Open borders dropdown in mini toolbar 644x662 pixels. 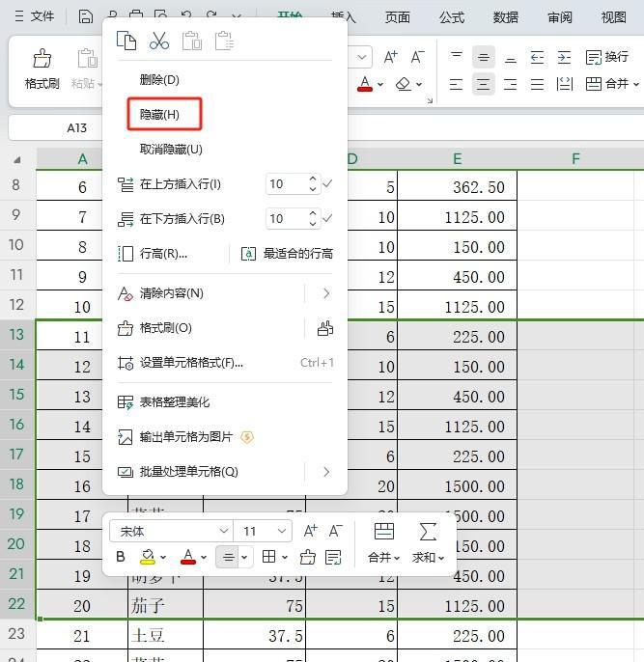285,558
